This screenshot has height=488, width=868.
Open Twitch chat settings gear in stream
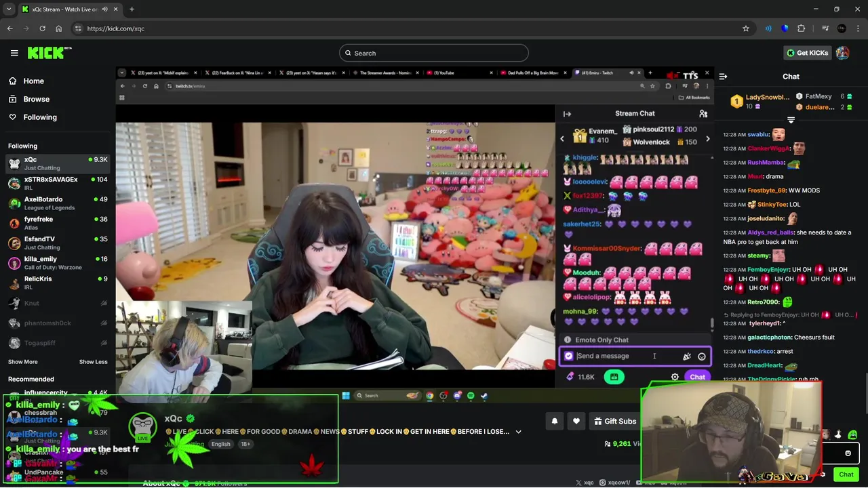(675, 377)
